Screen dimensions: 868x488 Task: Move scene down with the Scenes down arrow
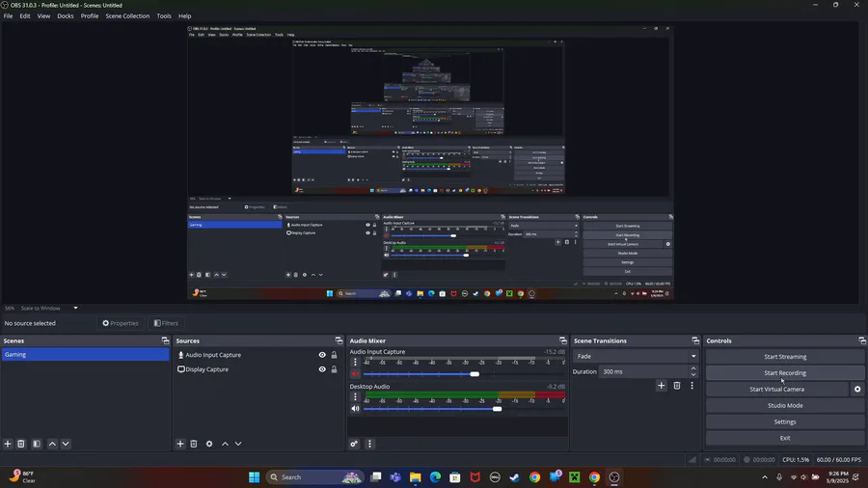click(x=66, y=444)
